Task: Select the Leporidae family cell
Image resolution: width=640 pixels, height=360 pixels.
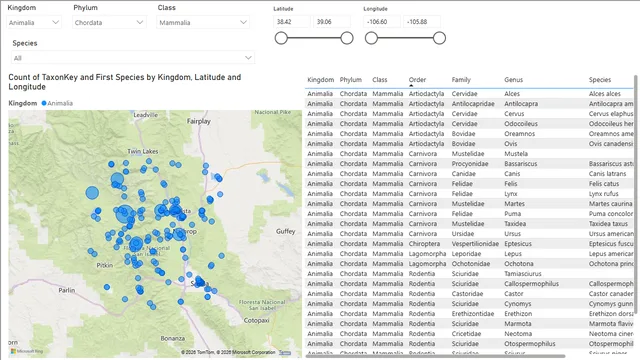Action: tap(466, 253)
